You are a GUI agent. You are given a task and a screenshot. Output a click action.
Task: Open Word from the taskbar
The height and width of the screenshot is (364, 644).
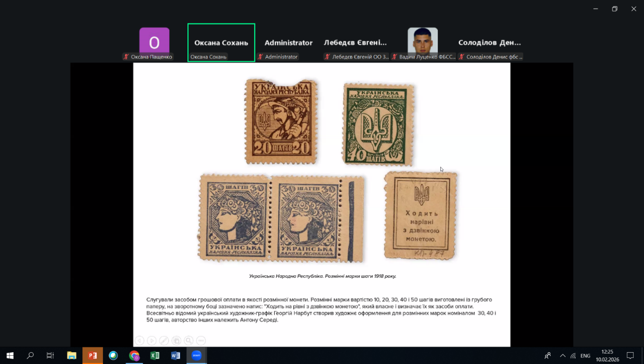point(176,355)
